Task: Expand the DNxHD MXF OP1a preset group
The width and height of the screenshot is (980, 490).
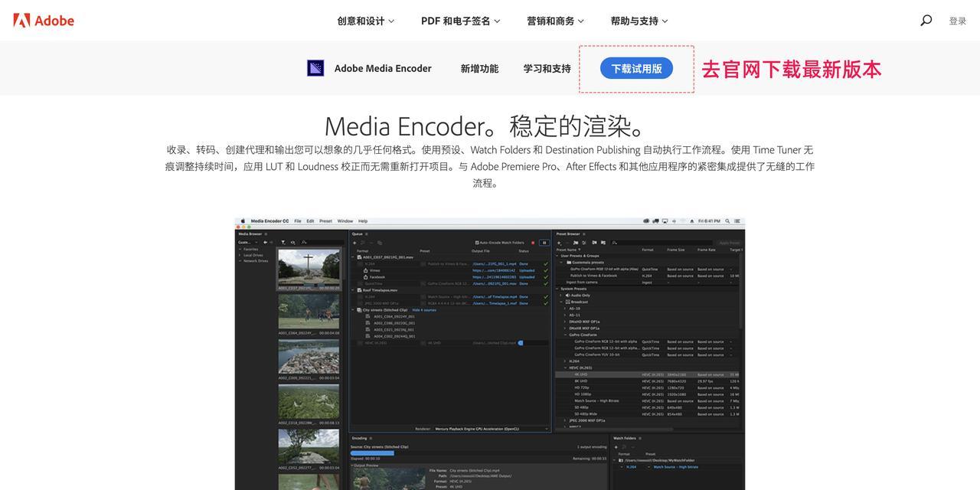Action: click(565, 322)
